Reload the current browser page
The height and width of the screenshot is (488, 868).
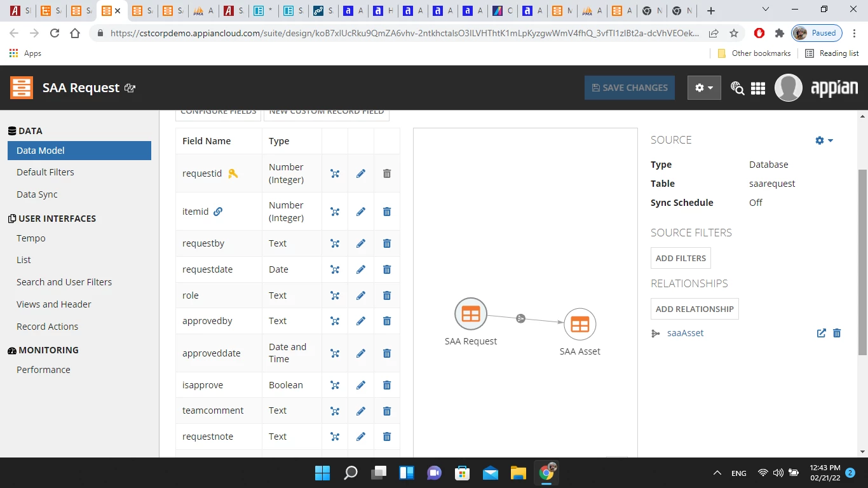coord(55,33)
